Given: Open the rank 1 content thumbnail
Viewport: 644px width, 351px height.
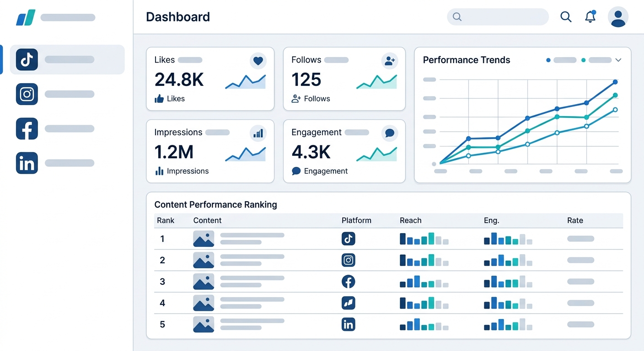Looking at the screenshot, I should click(204, 239).
